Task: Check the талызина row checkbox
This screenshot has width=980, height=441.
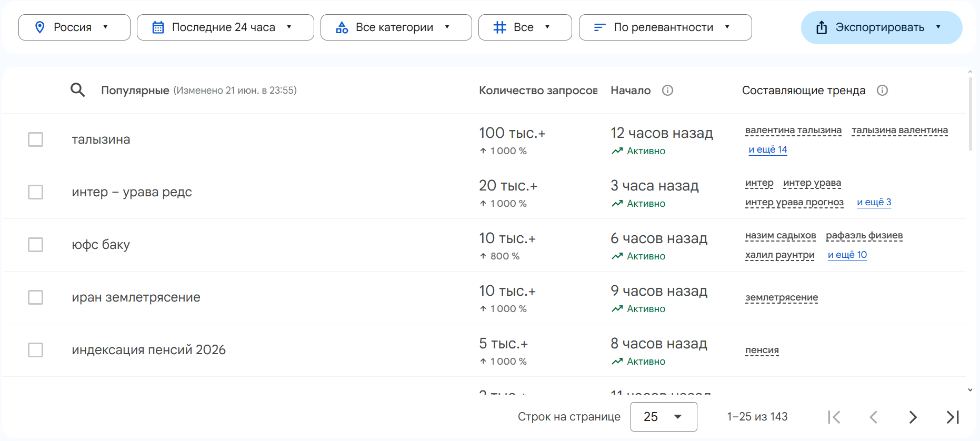Action: point(35,139)
